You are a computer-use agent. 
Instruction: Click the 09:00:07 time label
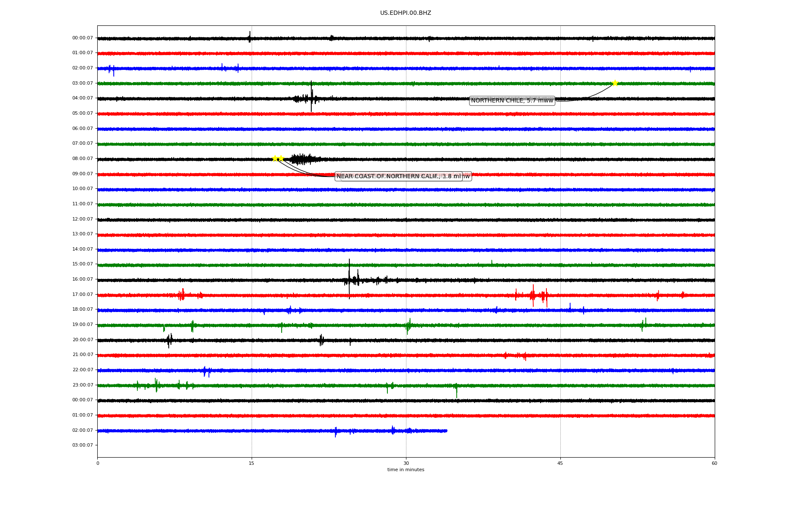point(82,174)
